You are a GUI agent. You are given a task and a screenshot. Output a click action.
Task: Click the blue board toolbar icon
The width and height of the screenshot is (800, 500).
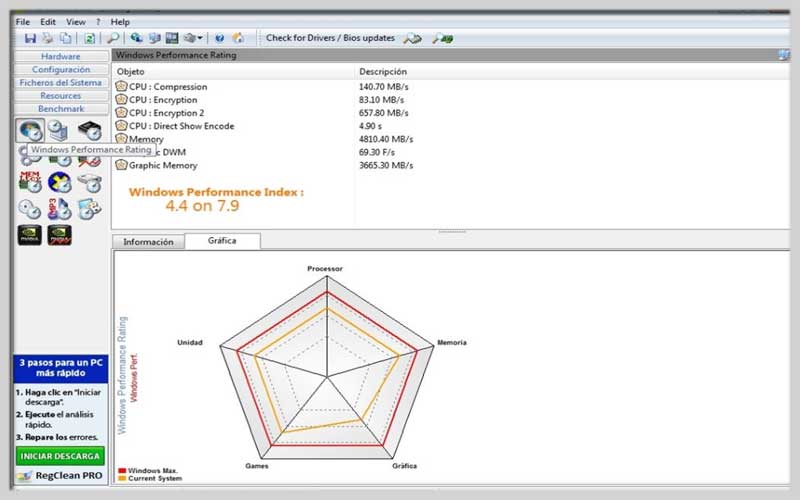(x=172, y=38)
